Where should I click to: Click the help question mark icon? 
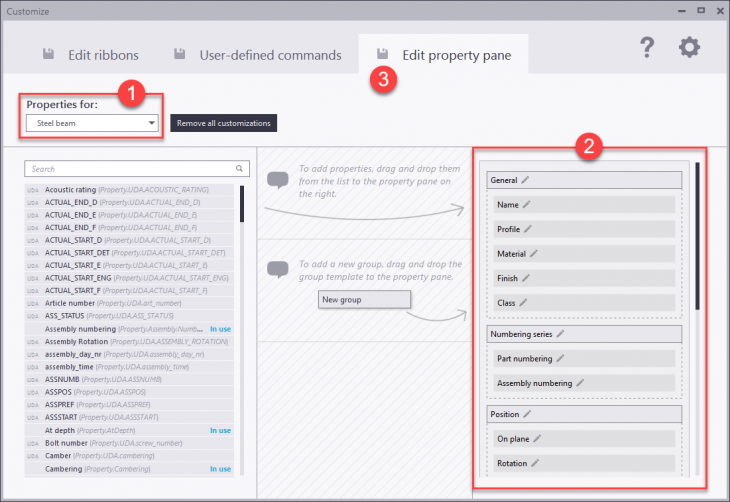pyautogui.click(x=647, y=47)
